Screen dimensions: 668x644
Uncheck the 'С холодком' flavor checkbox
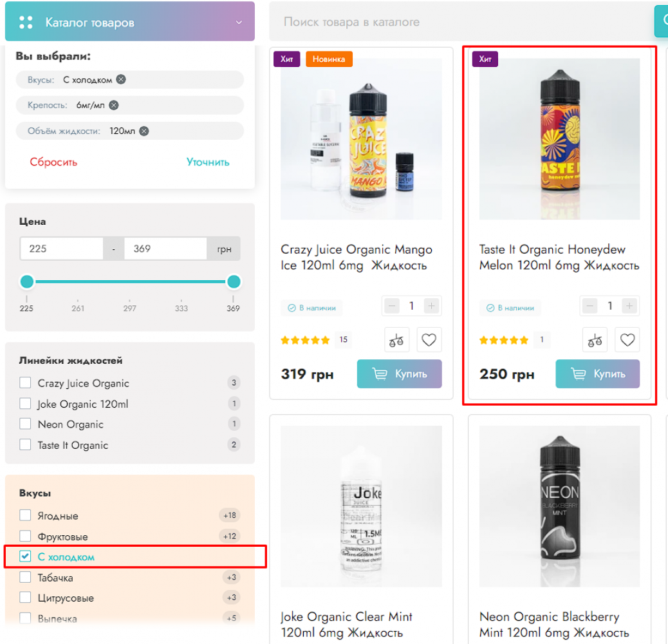coord(25,557)
